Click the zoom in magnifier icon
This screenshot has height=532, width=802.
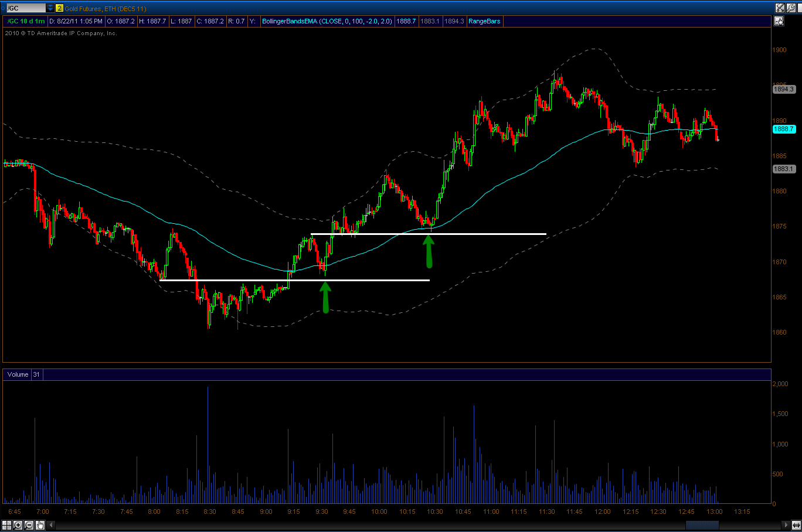coord(18,525)
